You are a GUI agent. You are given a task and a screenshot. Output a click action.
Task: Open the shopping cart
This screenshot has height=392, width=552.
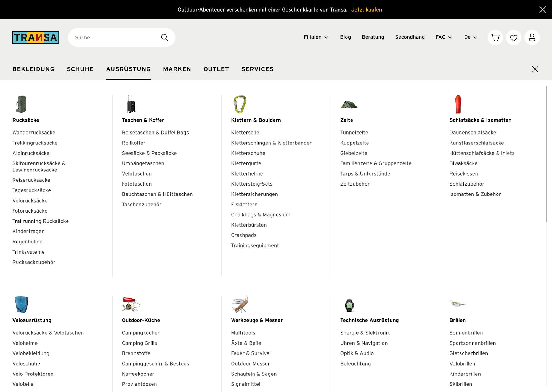tap(495, 37)
